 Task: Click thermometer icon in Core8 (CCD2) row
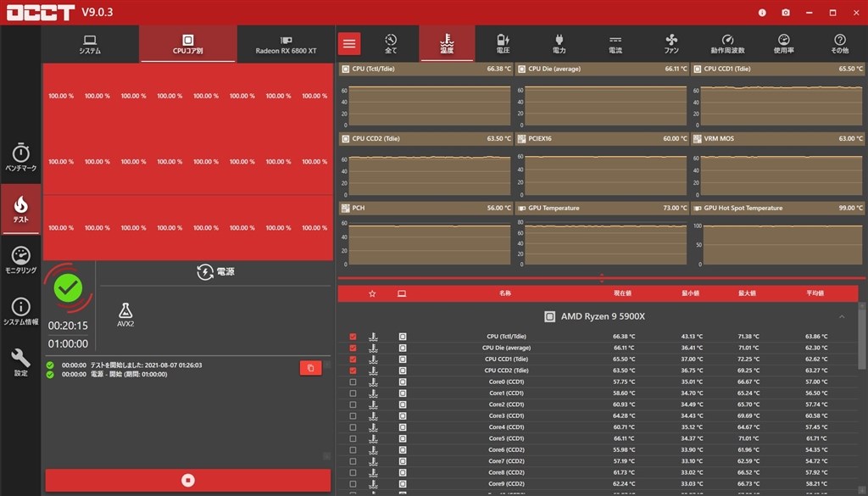(373, 473)
